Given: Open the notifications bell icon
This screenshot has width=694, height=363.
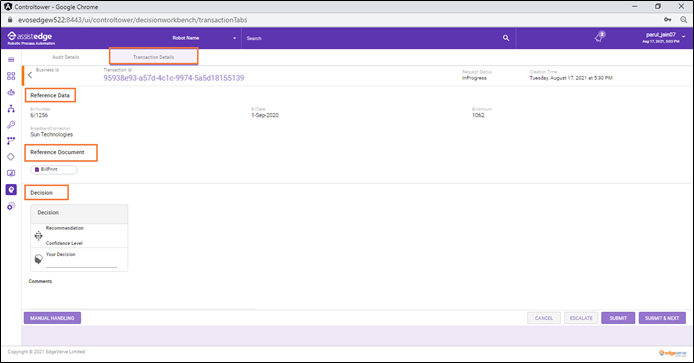Looking at the screenshot, I should pyautogui.click(x=600, y=37).
